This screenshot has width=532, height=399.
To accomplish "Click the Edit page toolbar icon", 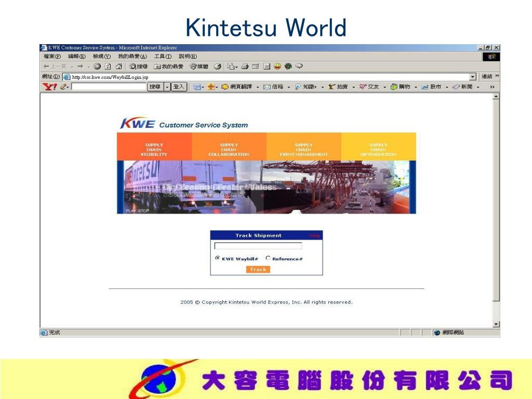I will (x=256, y=66).
